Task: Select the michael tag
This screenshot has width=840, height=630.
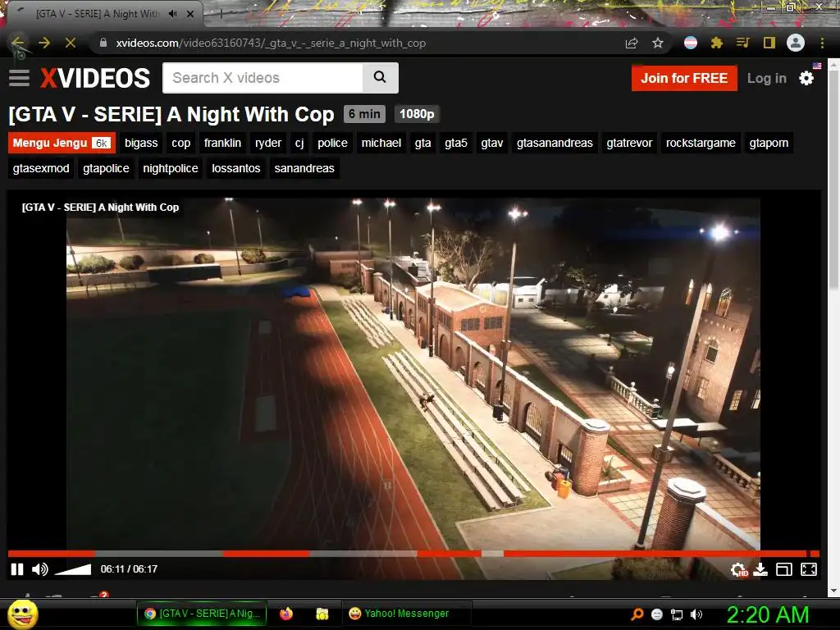Action: tap(381, 143)
